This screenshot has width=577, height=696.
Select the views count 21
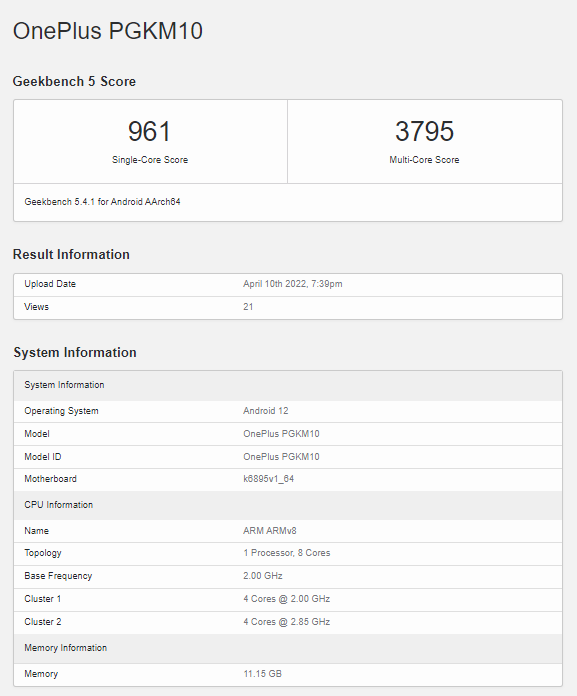point(248,307)
